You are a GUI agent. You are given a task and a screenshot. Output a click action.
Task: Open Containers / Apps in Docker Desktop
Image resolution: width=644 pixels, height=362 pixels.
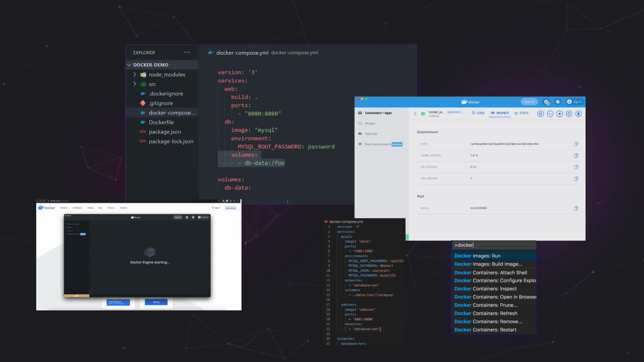click(378, 113)
